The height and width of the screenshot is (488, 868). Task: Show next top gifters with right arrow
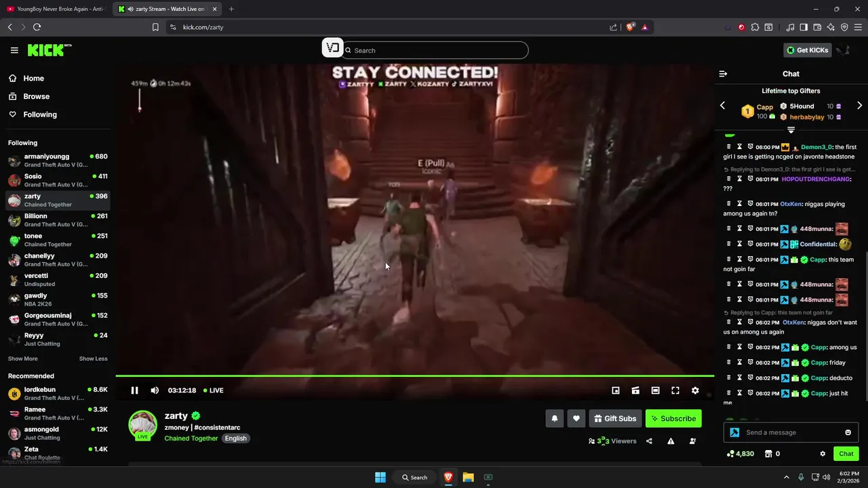[x=859, y=106]
